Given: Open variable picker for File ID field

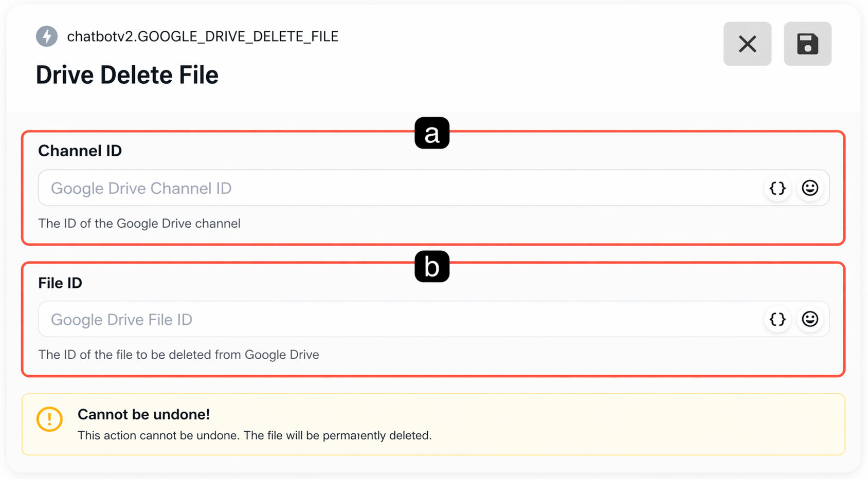Looking at the screenshot, I should click(x=777, y=319).
